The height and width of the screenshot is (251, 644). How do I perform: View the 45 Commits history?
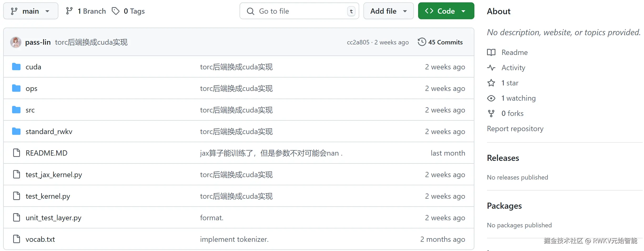445,42
